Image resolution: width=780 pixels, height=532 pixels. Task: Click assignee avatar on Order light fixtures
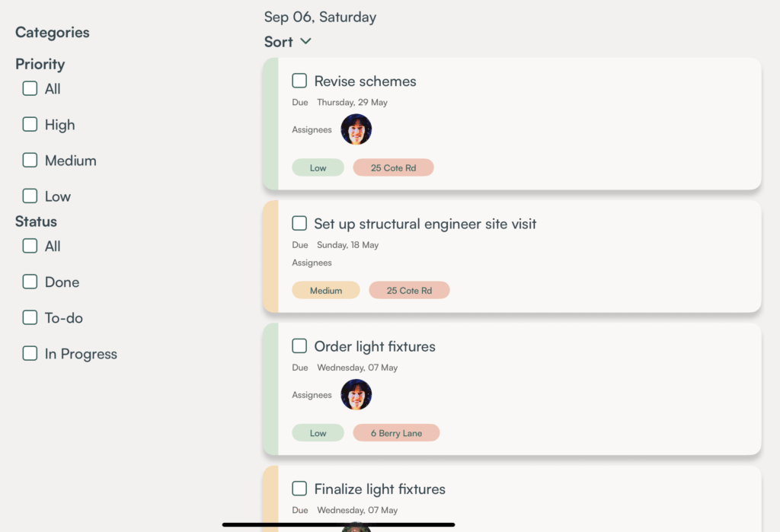356,395
